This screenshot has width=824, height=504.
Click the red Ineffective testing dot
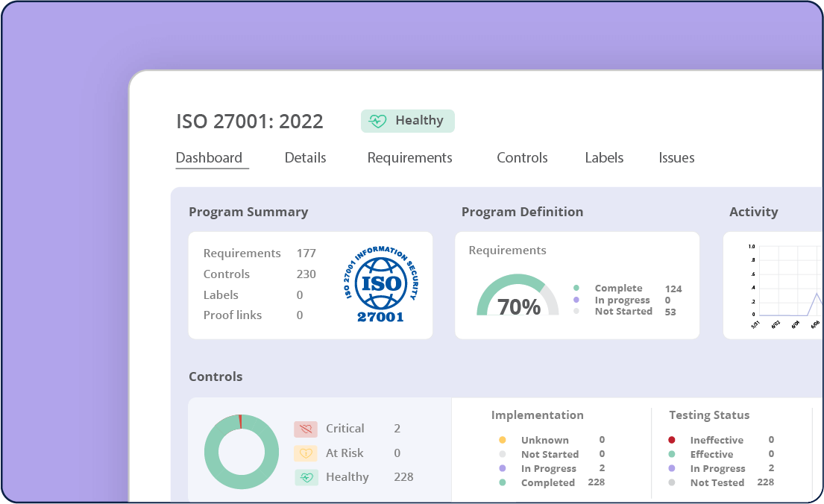click(672, 440)
